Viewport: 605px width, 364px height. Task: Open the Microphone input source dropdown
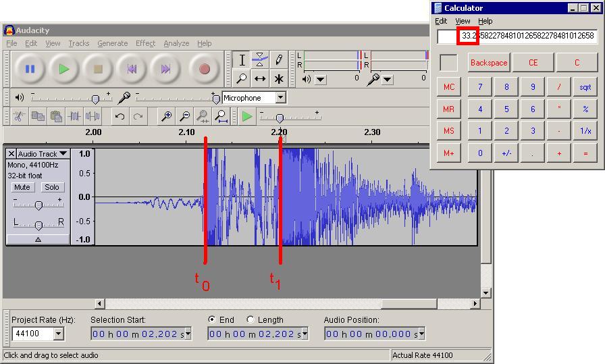[x=280, y=98]
